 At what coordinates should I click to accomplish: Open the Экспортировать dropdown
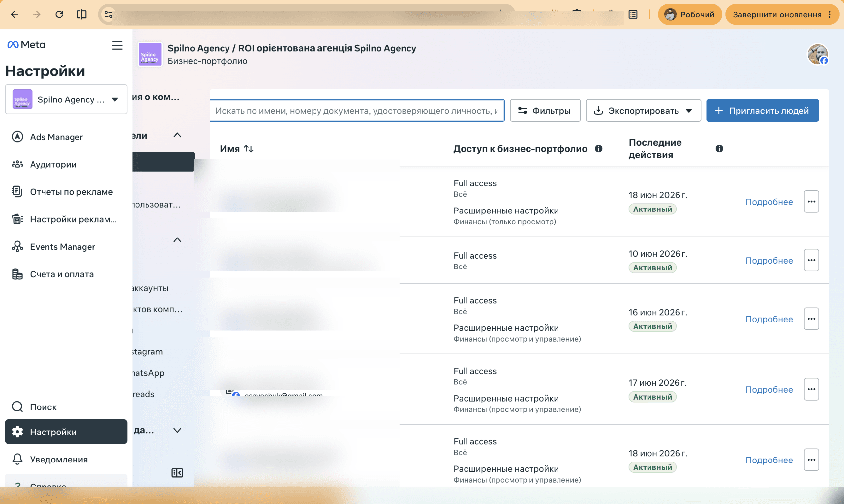coord(644,110)
